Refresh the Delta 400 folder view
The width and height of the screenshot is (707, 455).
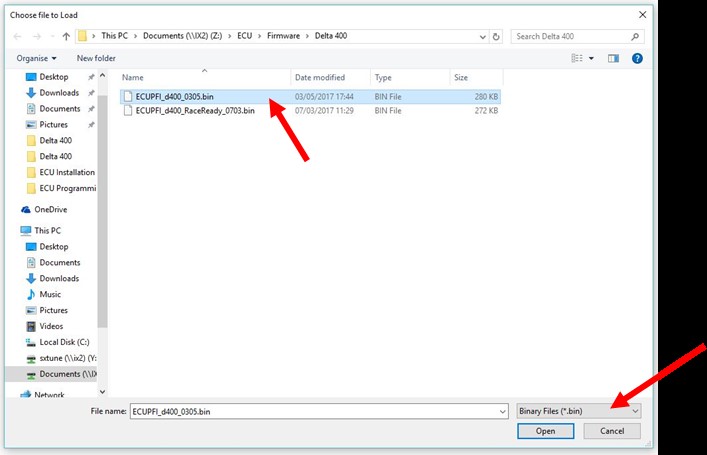point(497,36)
